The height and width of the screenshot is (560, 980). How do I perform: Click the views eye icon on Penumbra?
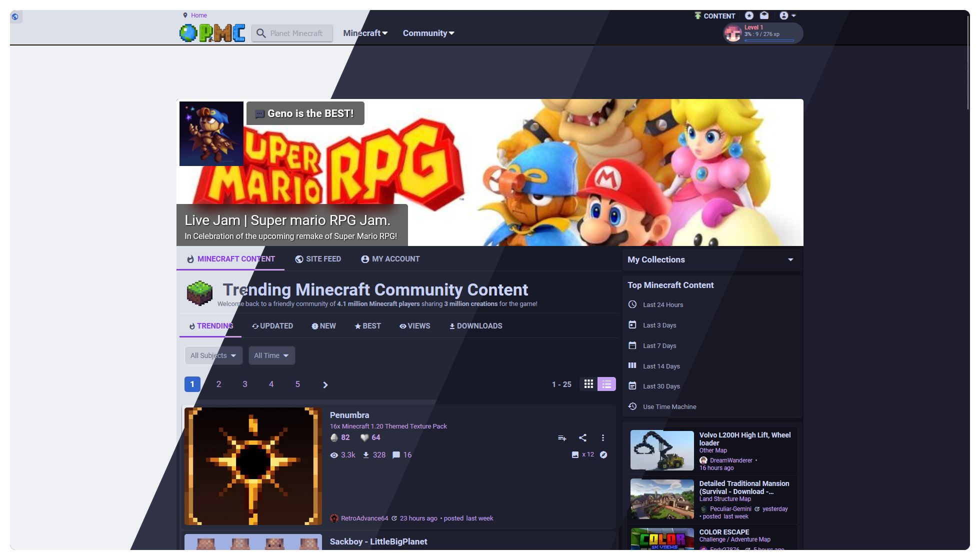point(334,455)
